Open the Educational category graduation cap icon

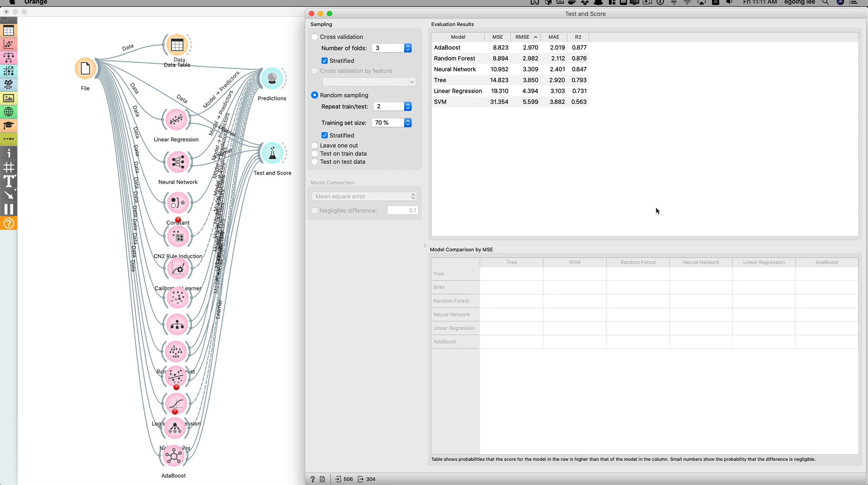point(9,125)
